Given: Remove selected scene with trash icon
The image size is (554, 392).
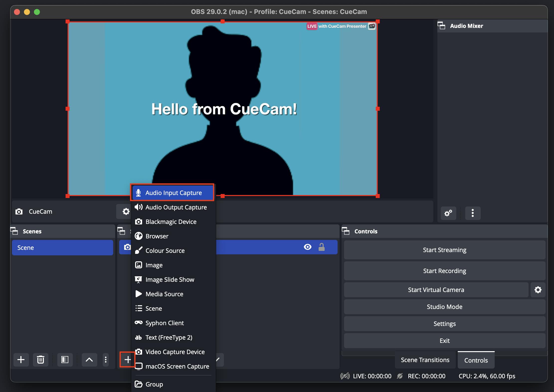Looking at the screenshot, I should point(40,360).
